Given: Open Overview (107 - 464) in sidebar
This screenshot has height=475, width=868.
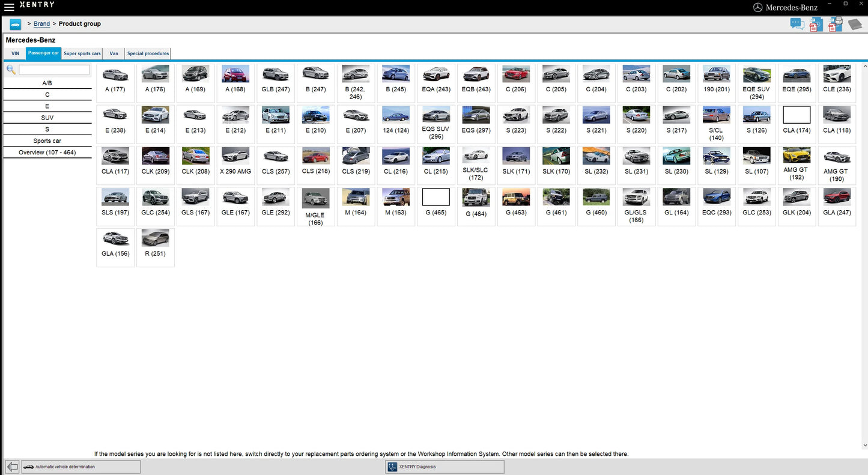Looking at the screenshot, I should coord(47,152).
